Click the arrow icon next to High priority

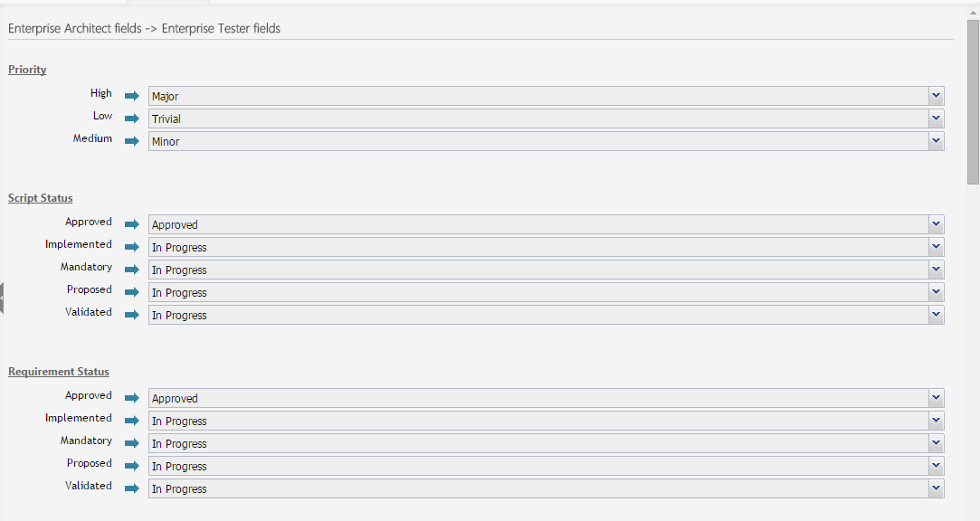(131, 96)
